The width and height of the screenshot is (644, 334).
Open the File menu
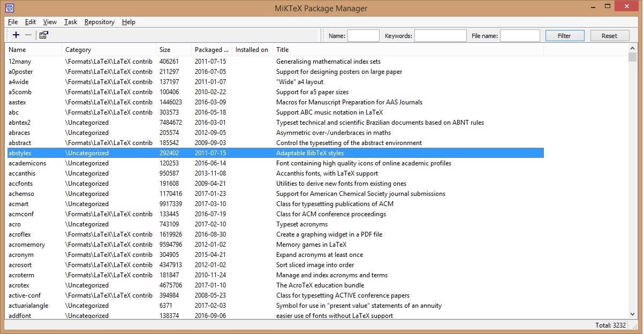coord(13,22)
